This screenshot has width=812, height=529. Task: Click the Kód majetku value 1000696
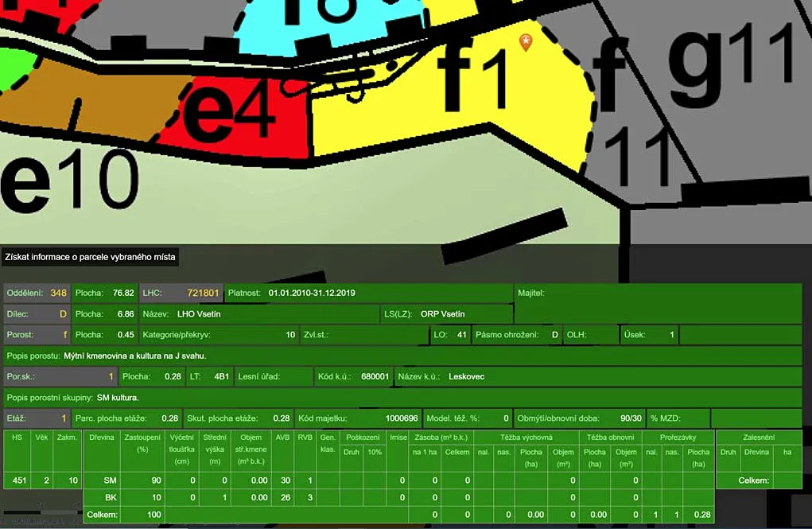401,418
